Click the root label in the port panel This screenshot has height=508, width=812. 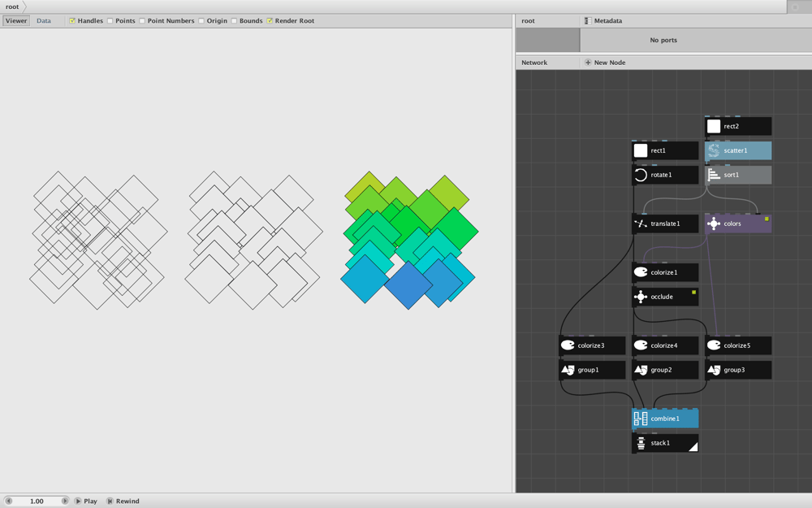528,21
